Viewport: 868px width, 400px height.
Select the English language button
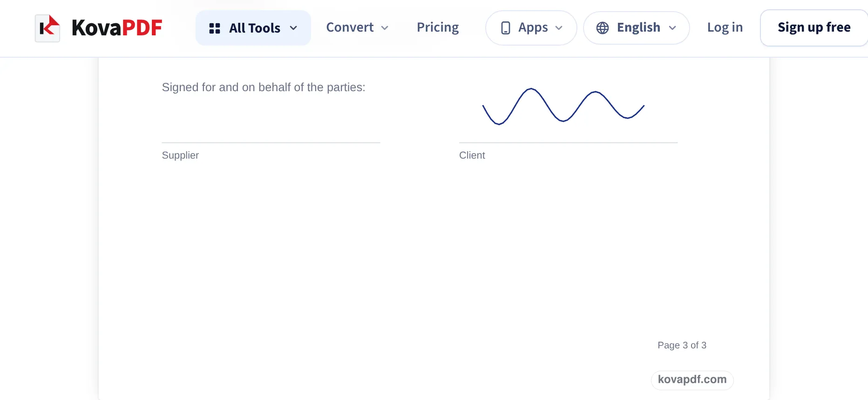click(637, 28)
